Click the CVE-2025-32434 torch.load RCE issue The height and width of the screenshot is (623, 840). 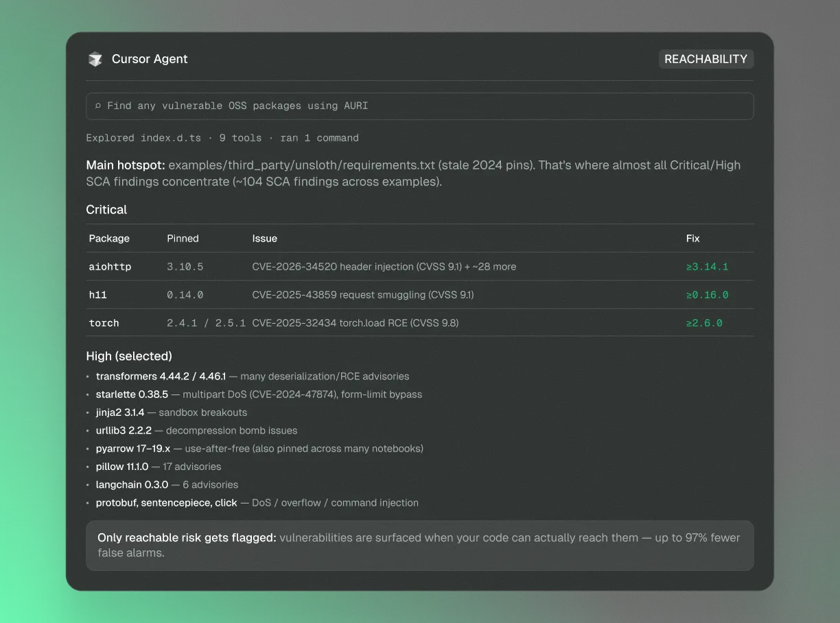[x=355, y=323]
